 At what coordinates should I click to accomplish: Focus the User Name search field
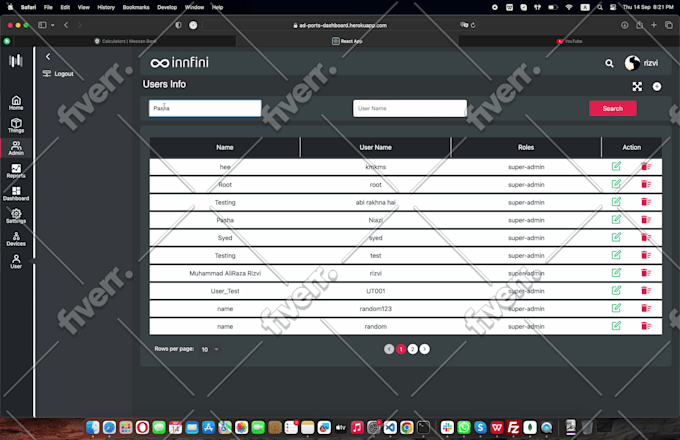[x=410, y=108]
